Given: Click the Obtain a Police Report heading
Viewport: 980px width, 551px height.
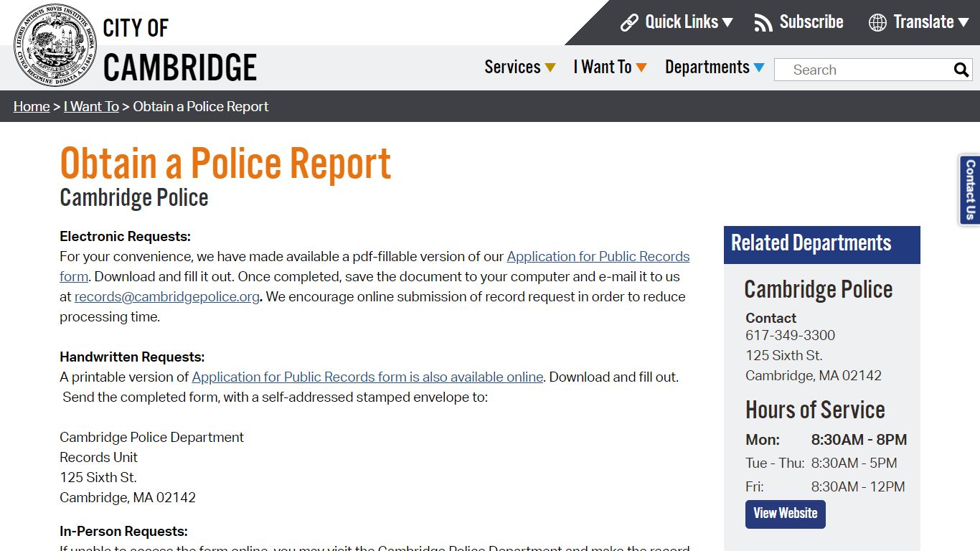Looking at the screenshot, I should pyautogui.click(x=225, y=164).
